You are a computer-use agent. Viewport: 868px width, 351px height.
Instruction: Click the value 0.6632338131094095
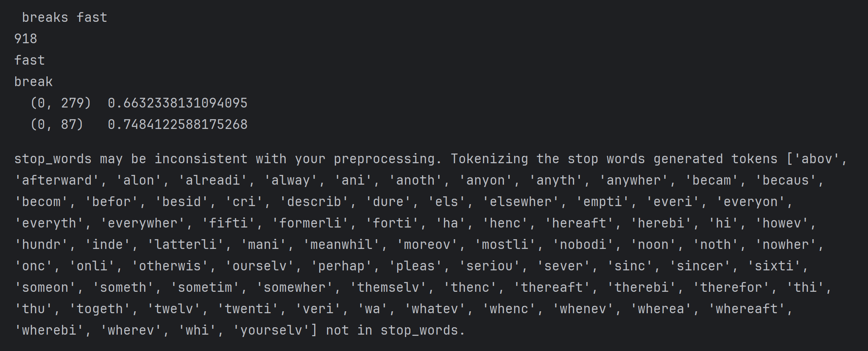click(178, 103)
